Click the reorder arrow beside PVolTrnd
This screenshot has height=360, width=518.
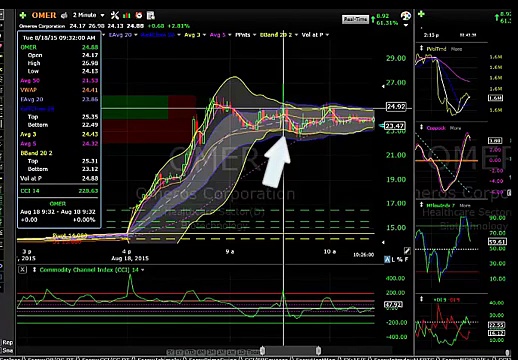click(421, 49)
